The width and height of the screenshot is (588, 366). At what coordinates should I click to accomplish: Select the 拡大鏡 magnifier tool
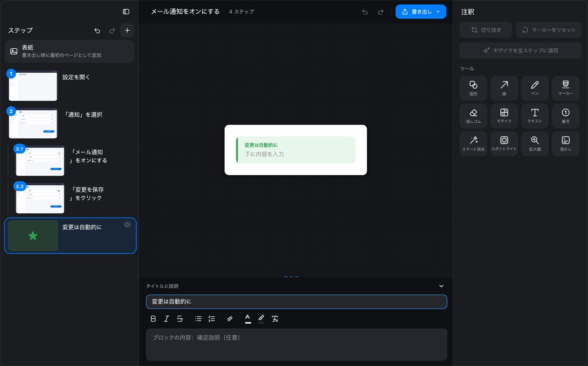pos(535,144)
